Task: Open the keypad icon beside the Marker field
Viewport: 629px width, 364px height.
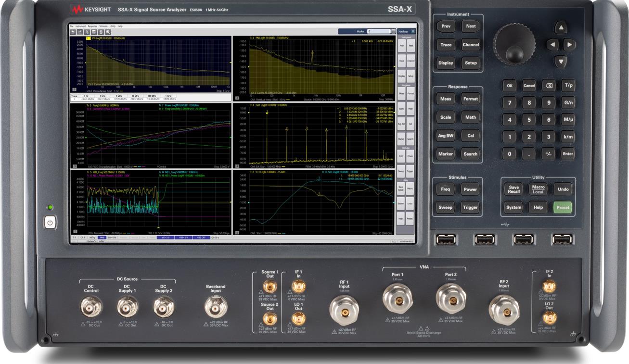Action: pyautogui.click(x=394, y=31)
